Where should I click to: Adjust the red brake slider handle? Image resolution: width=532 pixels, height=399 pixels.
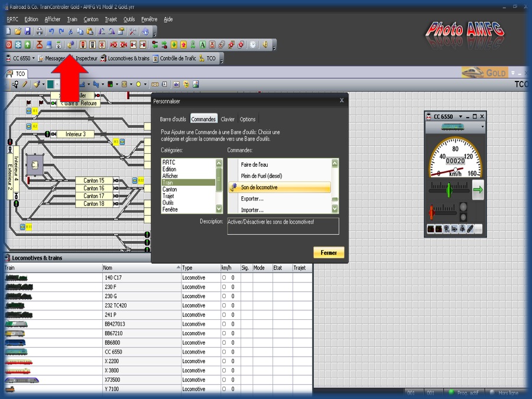[x=432, y=212]
